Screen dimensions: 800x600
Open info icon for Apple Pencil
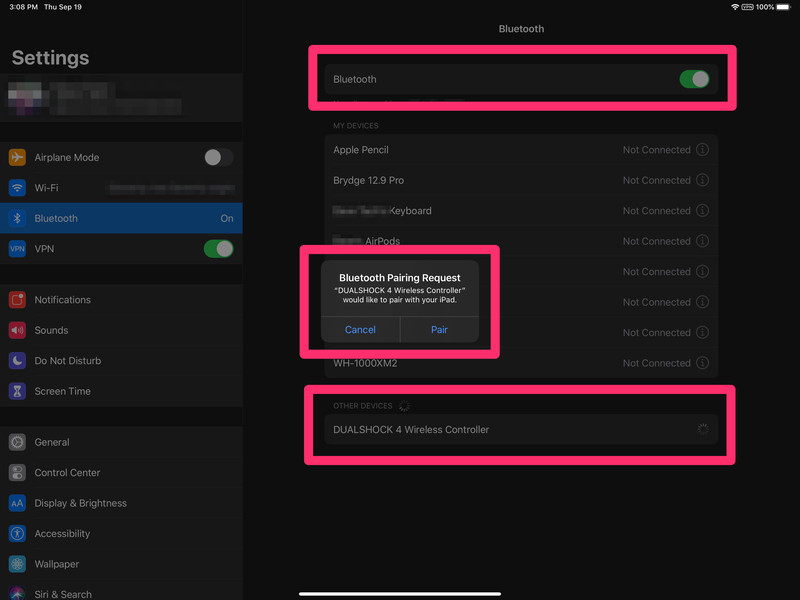tap(702, 150)
